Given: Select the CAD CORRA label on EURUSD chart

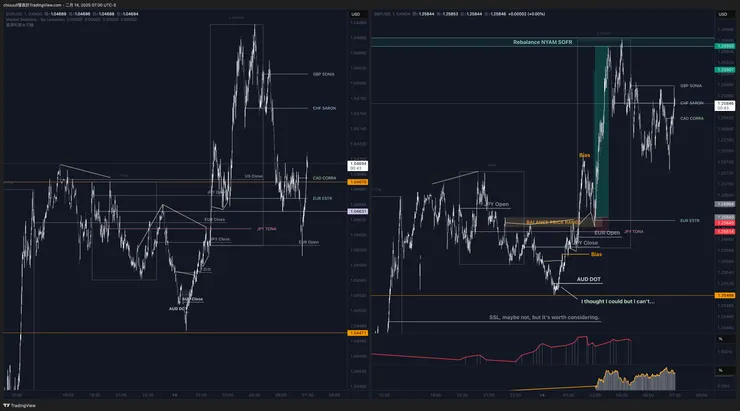Looking at the screenshot, I should (324, 178).
